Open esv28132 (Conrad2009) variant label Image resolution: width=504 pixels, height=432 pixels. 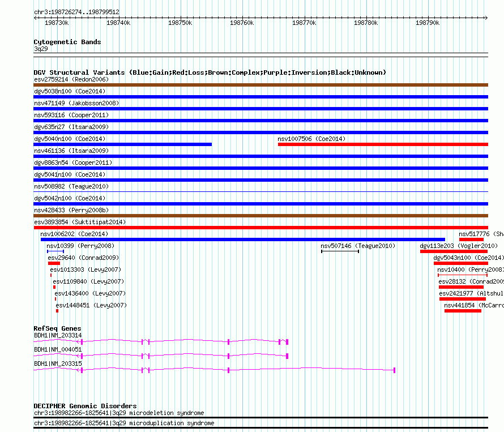pyautogui.click(x=471, y=281)
